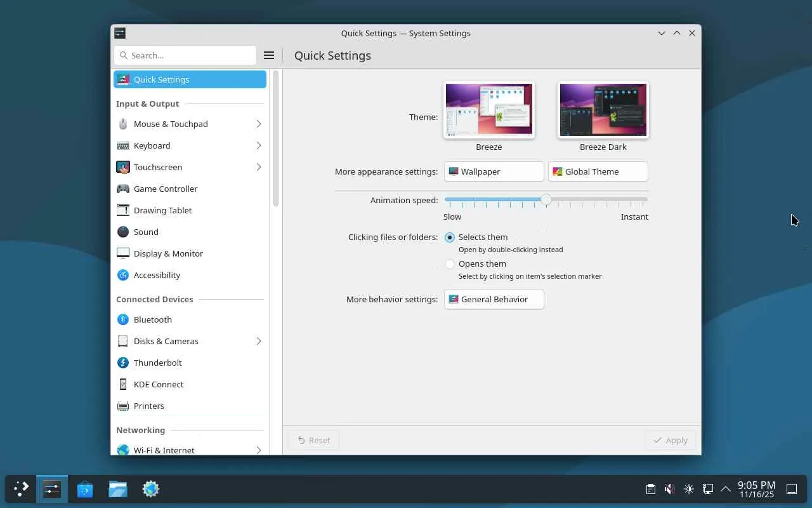The height and width of the screenshot is (508, 812).
Task: Open General Behavior settings button
Action: click(494, 299)
